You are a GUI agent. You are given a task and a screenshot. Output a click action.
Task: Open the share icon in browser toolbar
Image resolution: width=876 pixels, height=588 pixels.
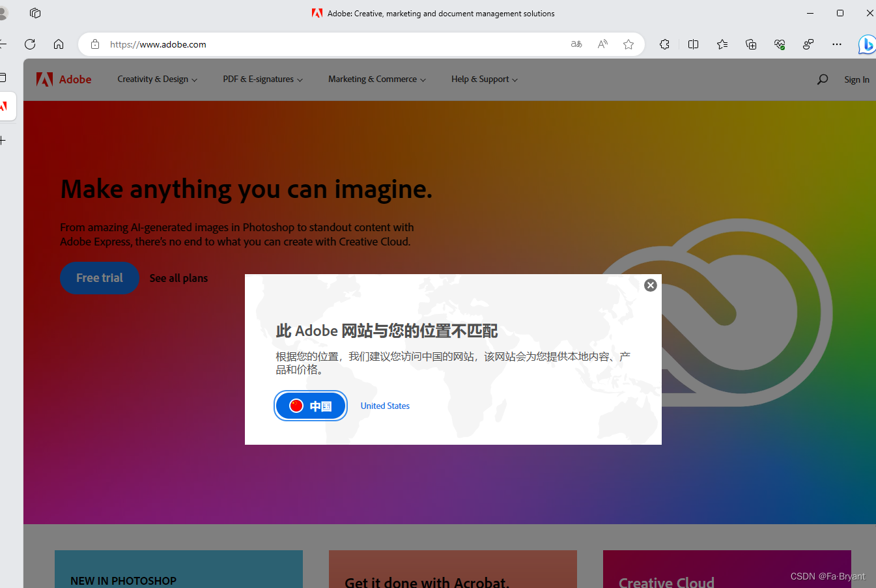tap(808, 44)
